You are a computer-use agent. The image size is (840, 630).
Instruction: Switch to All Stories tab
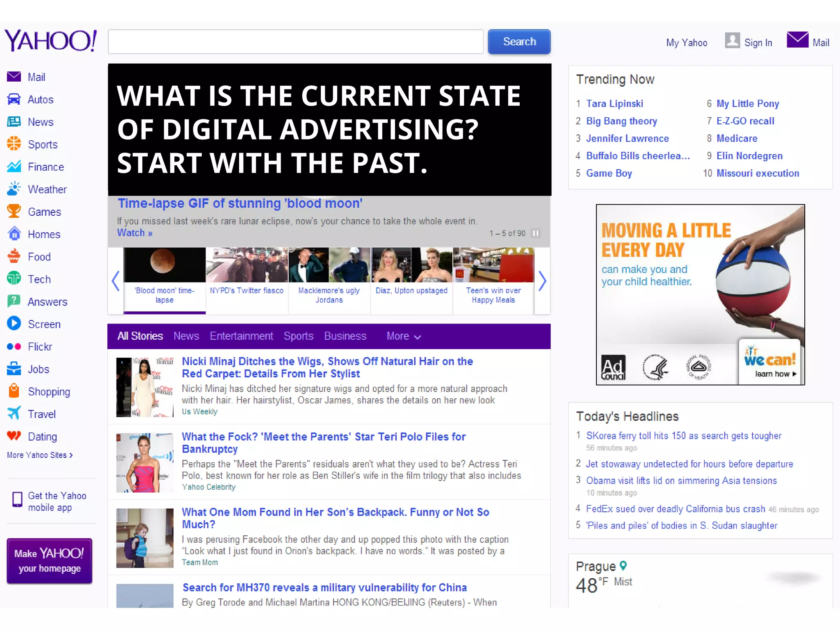click(140, 336)
